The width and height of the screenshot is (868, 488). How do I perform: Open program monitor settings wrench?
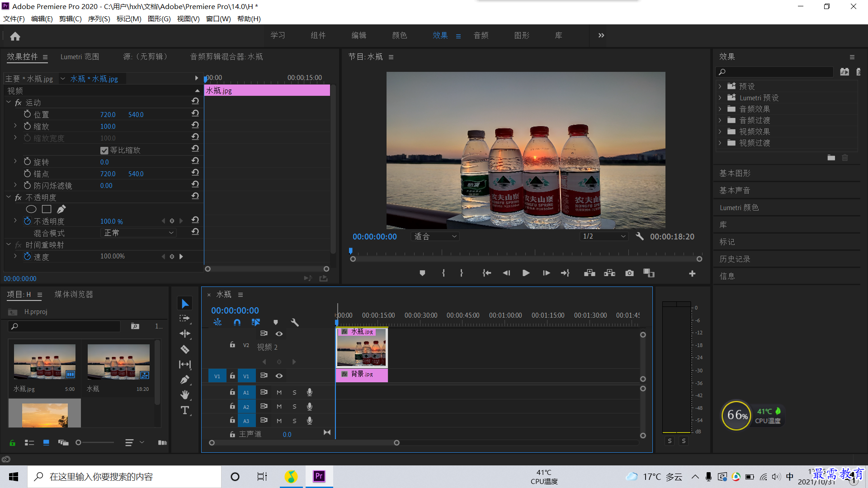click(x=640, y=236)
